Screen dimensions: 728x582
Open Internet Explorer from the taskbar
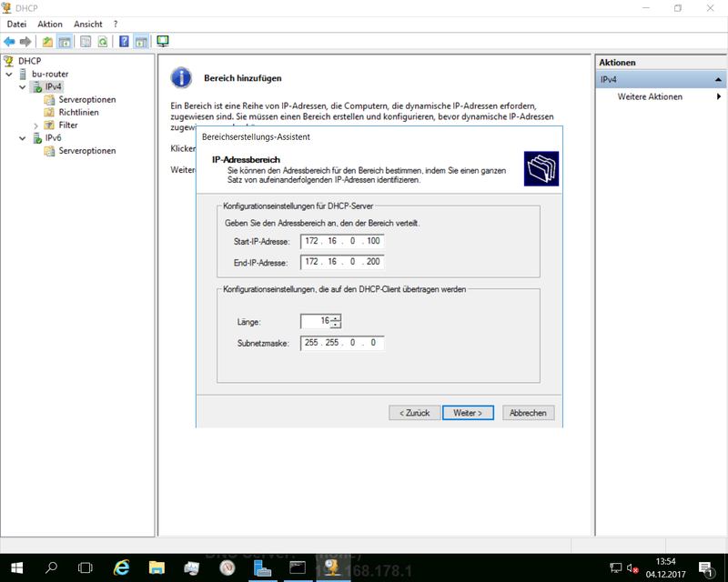point(121,567)
